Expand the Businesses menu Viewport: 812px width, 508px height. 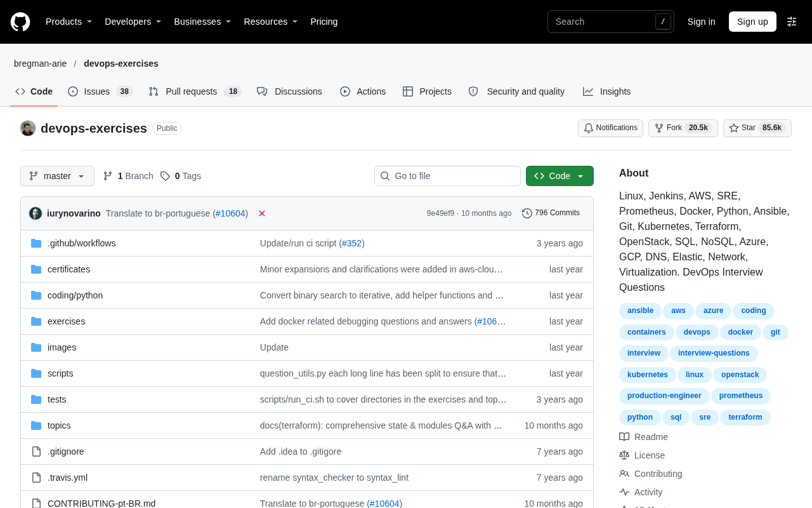click(x=202, y=22)
